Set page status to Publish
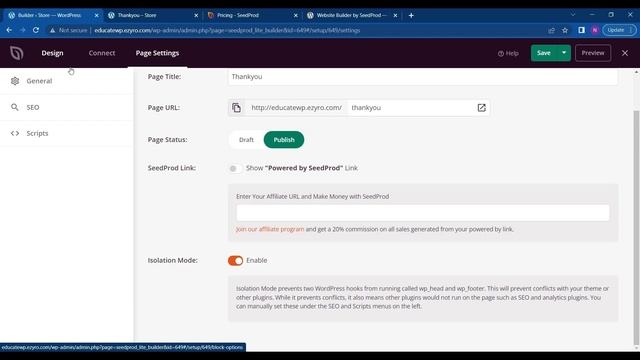Screen dimensions: 640x360 [284, 140]
